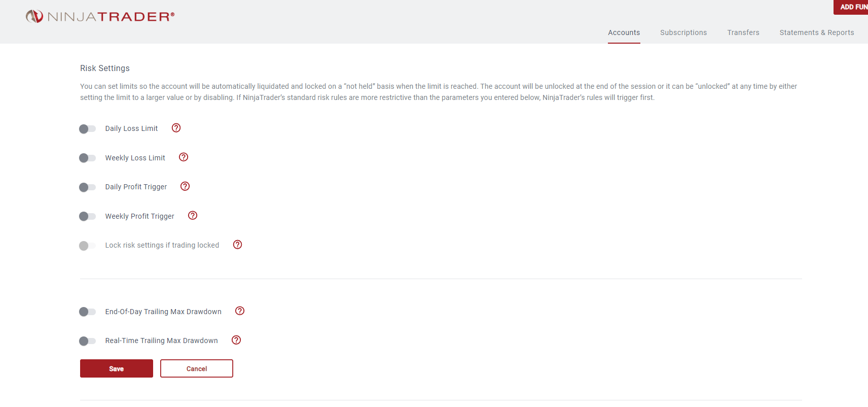Enable Real-Time Trailing Max Drawdown toggle
Viewport: 868px width, 407px height.
[x=87, y=341]
